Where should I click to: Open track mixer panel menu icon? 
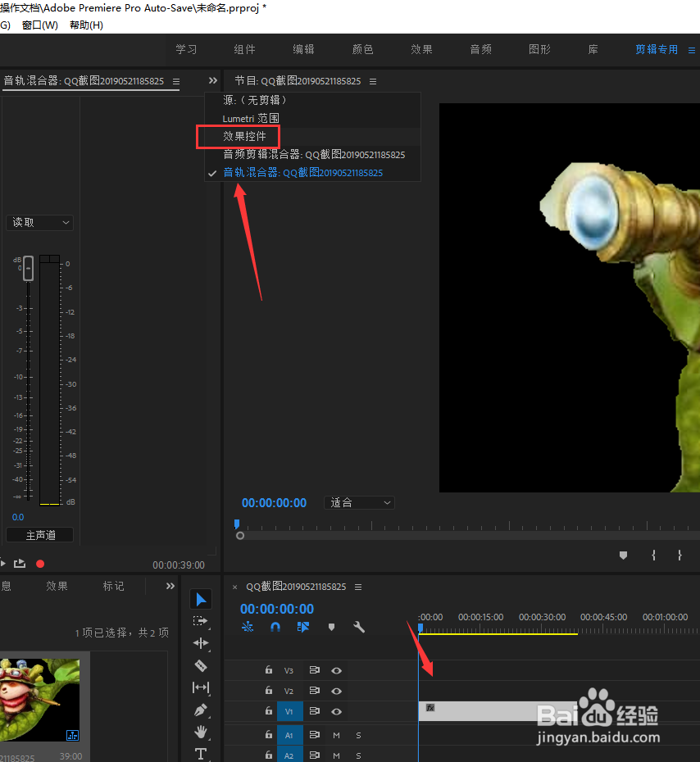point(176,81)
